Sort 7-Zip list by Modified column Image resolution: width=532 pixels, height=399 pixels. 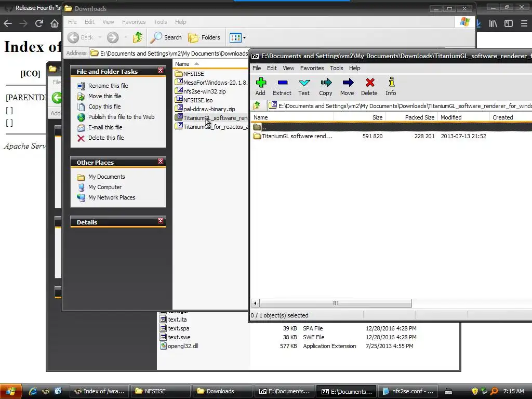click(463, 117)
